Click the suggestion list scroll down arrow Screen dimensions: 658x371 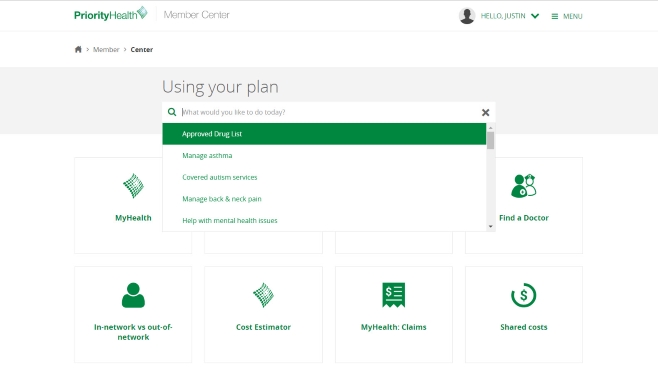click(x=491, y=227)
